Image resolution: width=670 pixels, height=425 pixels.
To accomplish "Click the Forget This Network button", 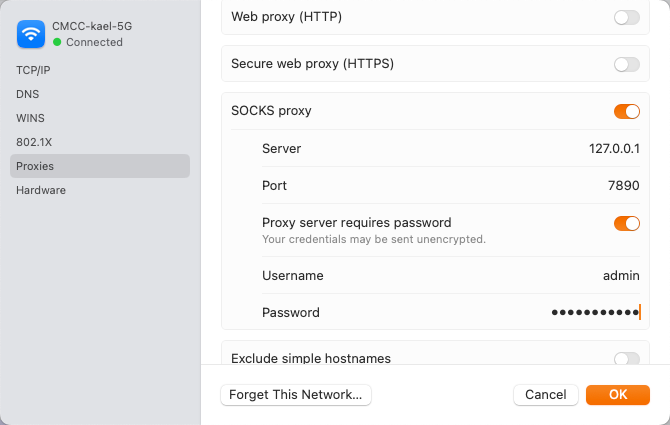I will pyautogui.click(x=296, y=395).
